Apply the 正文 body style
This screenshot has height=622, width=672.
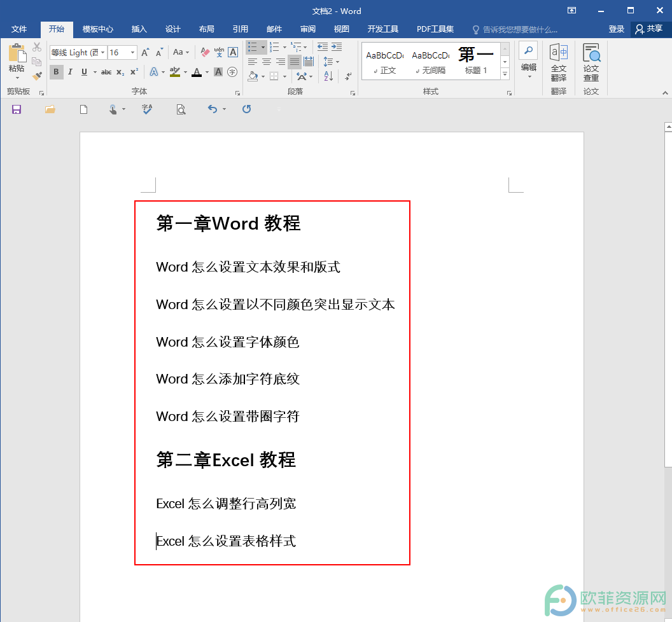pyautogui.click(x=384, y=61)
